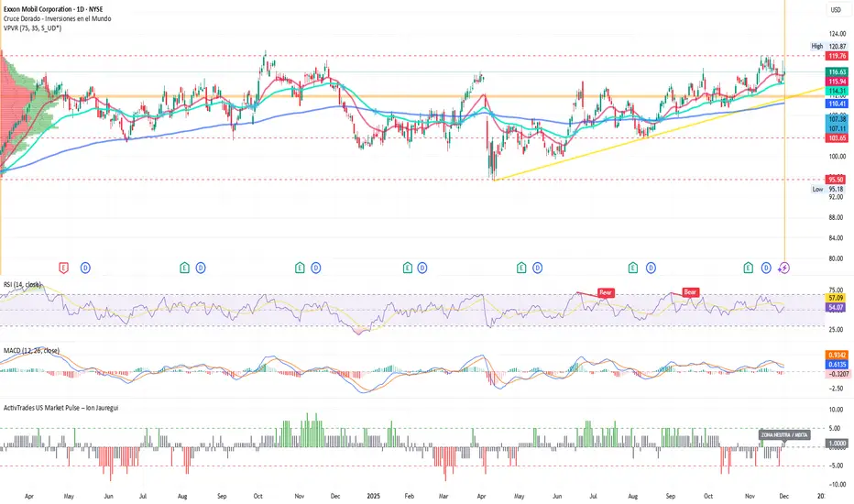Image resolution: width=854 pixels, height=504 pixels.
Task: Open the earnings E marker in May 2025
Action: [521, 268]
